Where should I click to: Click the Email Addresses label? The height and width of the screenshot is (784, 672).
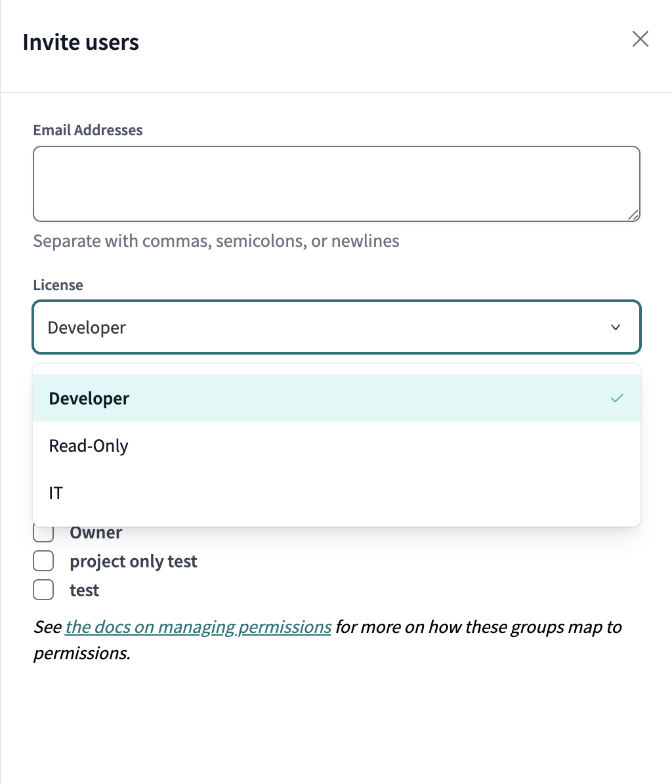point(87,130)
